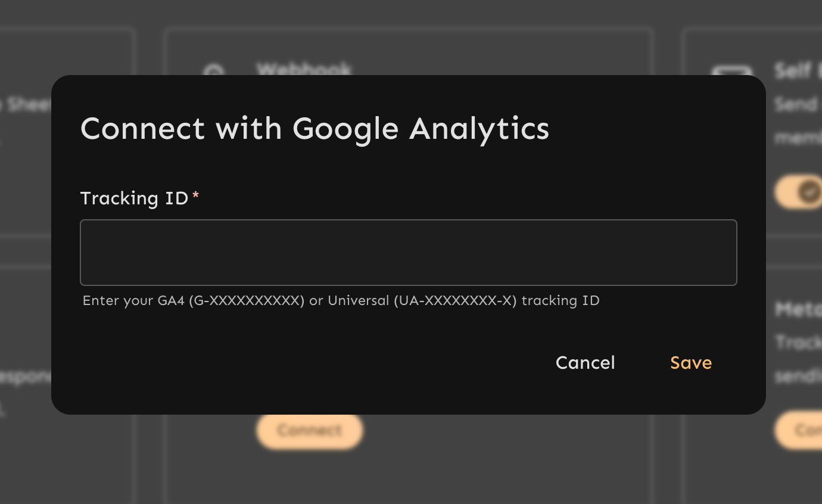This screenshot has height=504, width=822.
Task: Click the blurred Webhook card title
Action: coord(304,69)
